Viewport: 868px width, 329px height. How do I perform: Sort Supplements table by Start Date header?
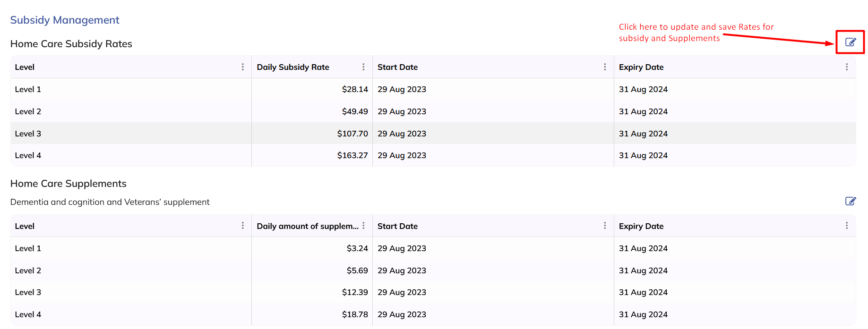point(397,226)
